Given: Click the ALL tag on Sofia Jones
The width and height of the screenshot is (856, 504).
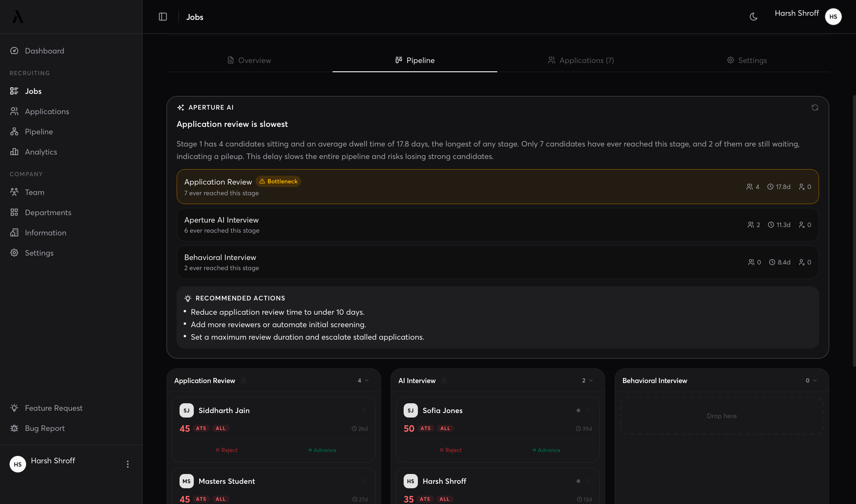Looking at the screenshot, I should pos(445,428).
